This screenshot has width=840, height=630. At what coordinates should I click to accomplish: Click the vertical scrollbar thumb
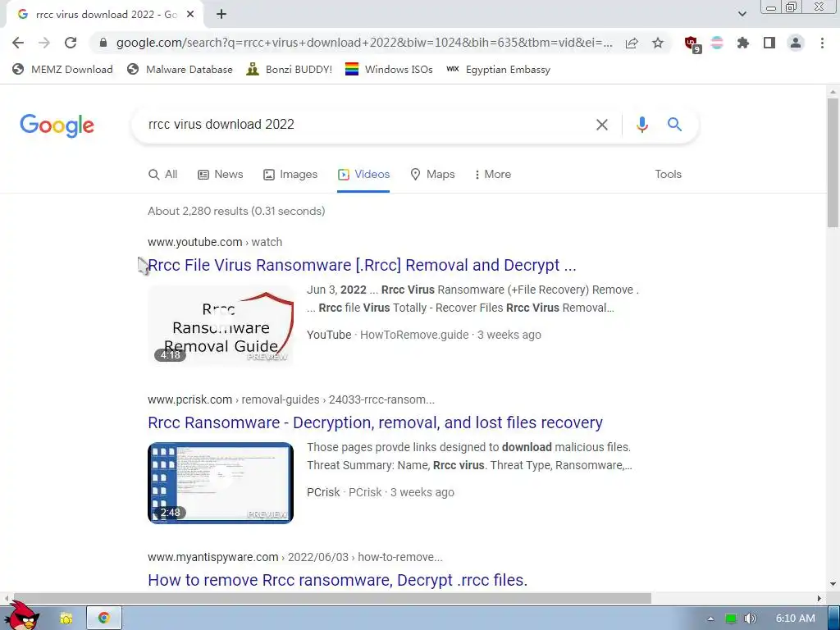tap(833, 162)
